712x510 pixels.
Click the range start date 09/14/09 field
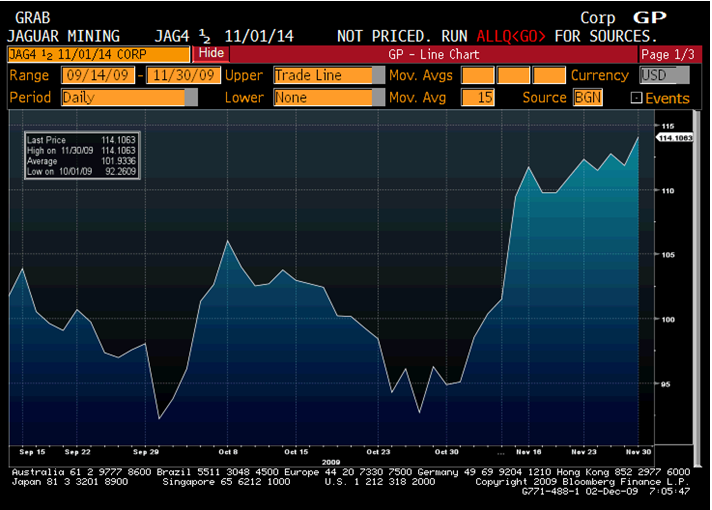97,76
